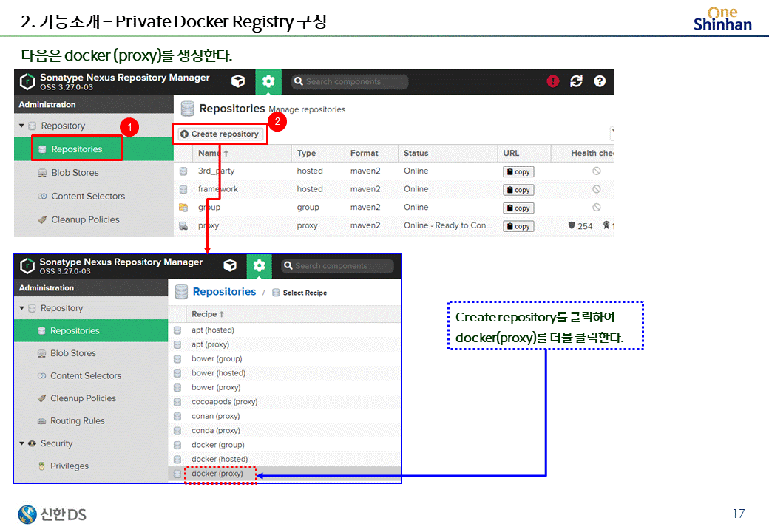Click the icon beside proxy repository row
The height and width of the screenshot is (532, 769).
(x=183, y=225)
